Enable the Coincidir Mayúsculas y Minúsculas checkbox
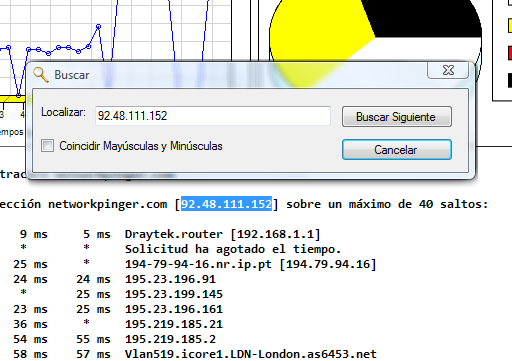 (47, 146)
